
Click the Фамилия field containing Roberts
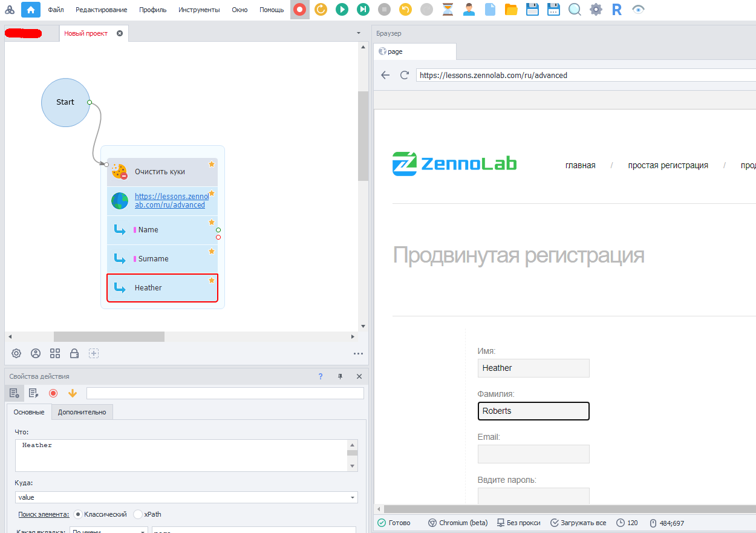(x=533, y=411)
